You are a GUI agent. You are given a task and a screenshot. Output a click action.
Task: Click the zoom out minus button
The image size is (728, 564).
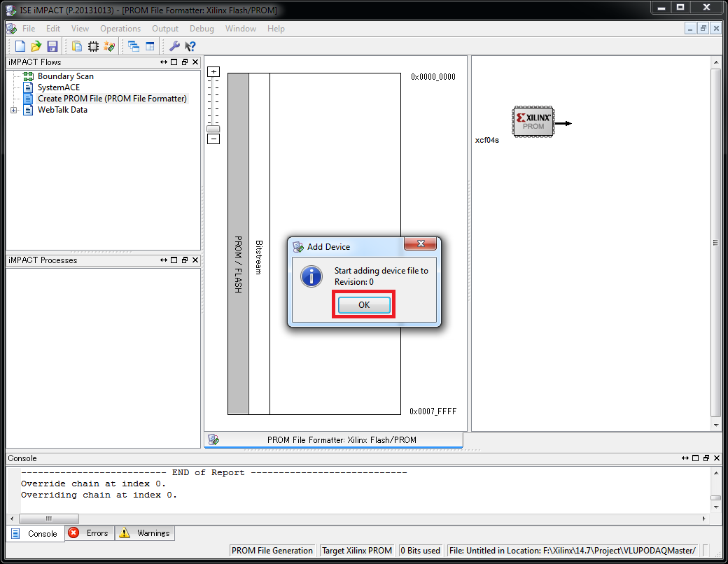[x=213, y=139]
